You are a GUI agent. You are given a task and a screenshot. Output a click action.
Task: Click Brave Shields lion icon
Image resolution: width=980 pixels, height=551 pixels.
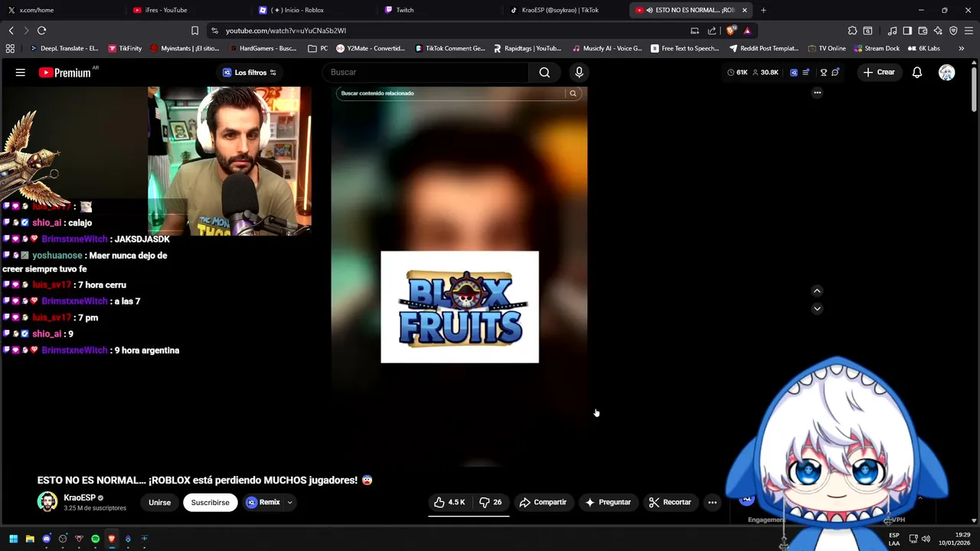click(x=731, y=31)
